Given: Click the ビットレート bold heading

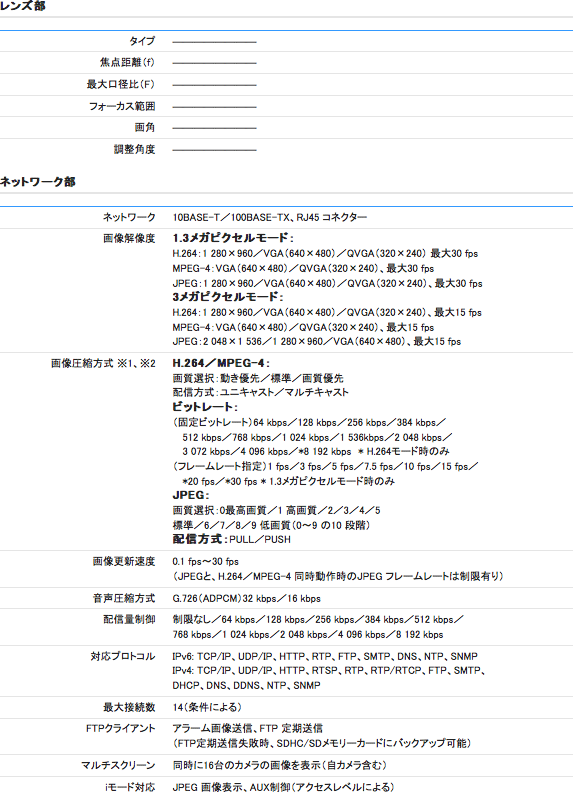Looking at the screenshot, I should coord(205,407).
